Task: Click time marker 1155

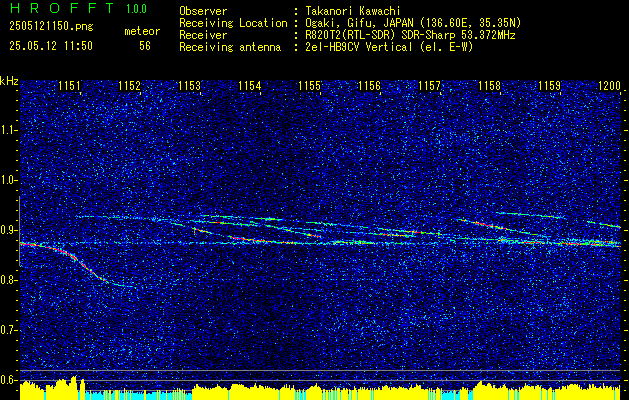Action: [x=310, y=85]
